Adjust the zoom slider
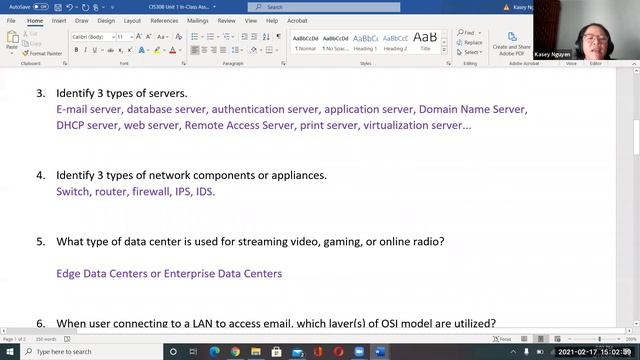The image size is (640, 360). (x=599, y=339)
